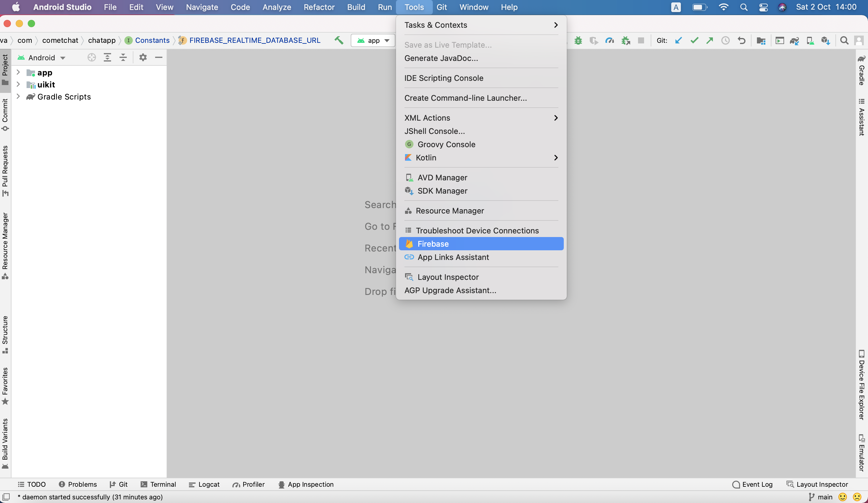The width and height of the screenshot is (868, 503).
Task: Toggle the Device File Explorer tab
Action: 861,385
